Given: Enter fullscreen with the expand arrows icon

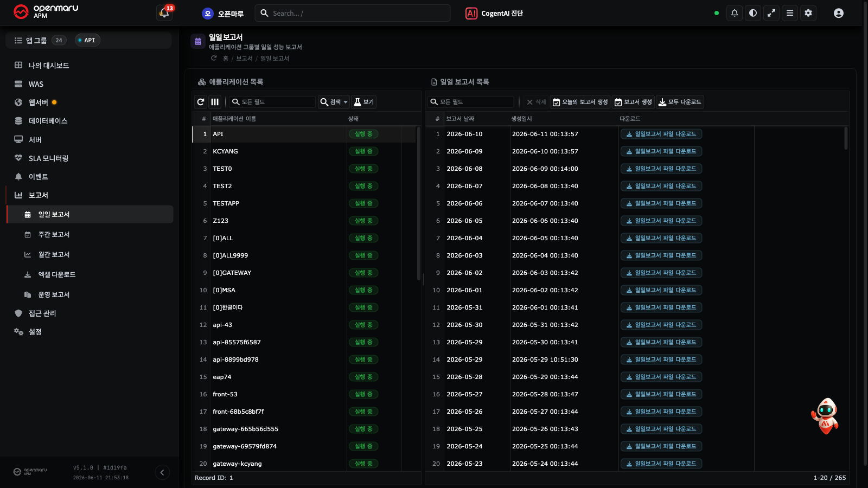Looking at the screenshot, I should 771,13.
